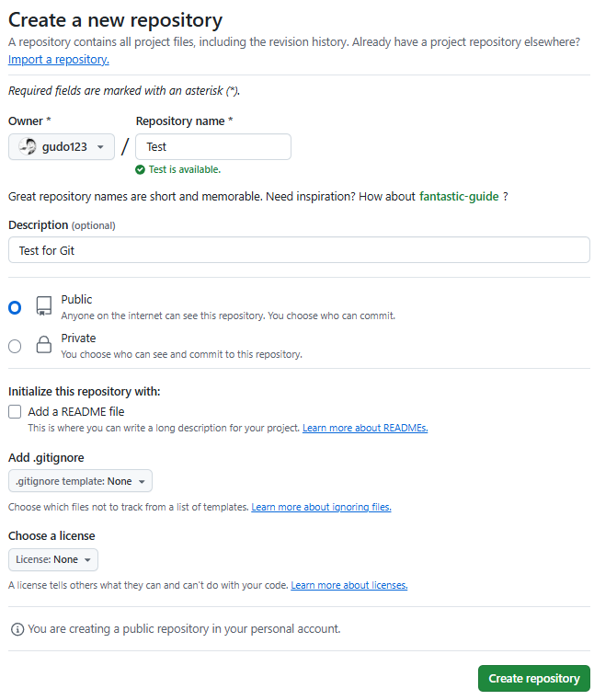
Task: Select the Private radio button
Action: [x=15, y=346]
